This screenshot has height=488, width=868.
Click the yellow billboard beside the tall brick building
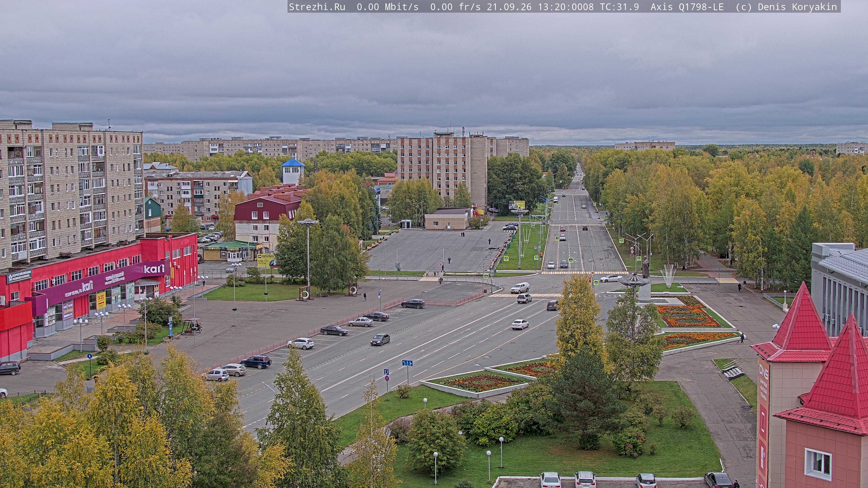coord(517,204)
